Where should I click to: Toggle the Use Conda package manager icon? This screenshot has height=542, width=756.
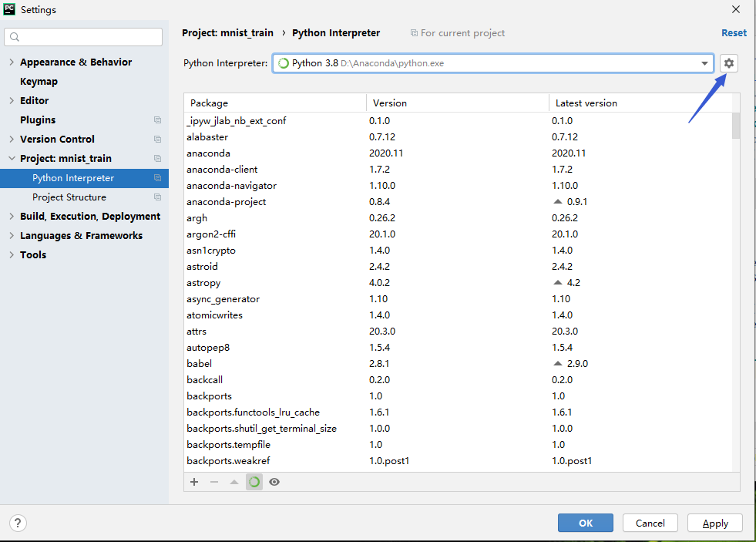tap(254, 482)
